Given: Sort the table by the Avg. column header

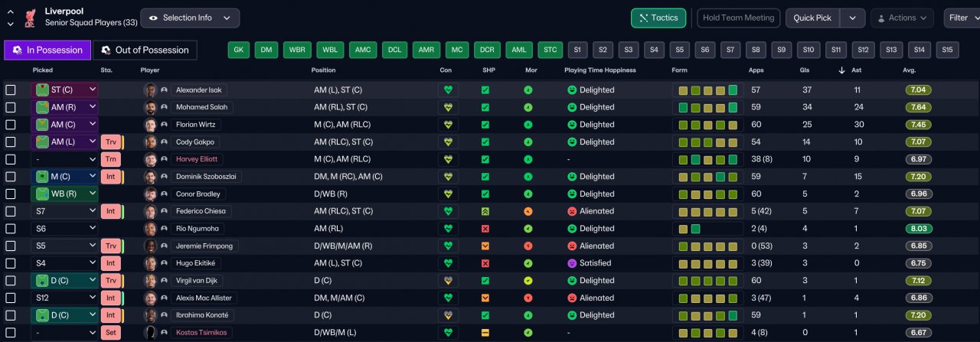Looking at the screenshot, I should pyautogui.click(x=909, y=70).
